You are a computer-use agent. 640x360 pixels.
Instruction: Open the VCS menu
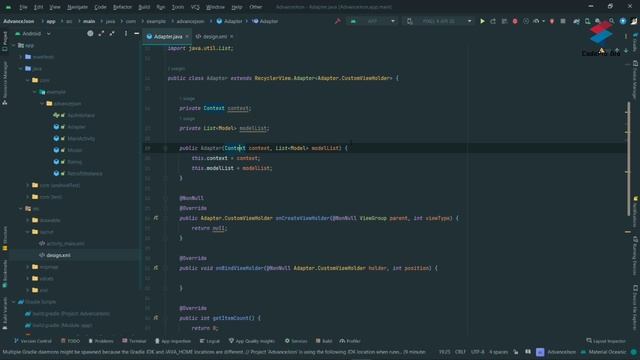click(195, 7)
